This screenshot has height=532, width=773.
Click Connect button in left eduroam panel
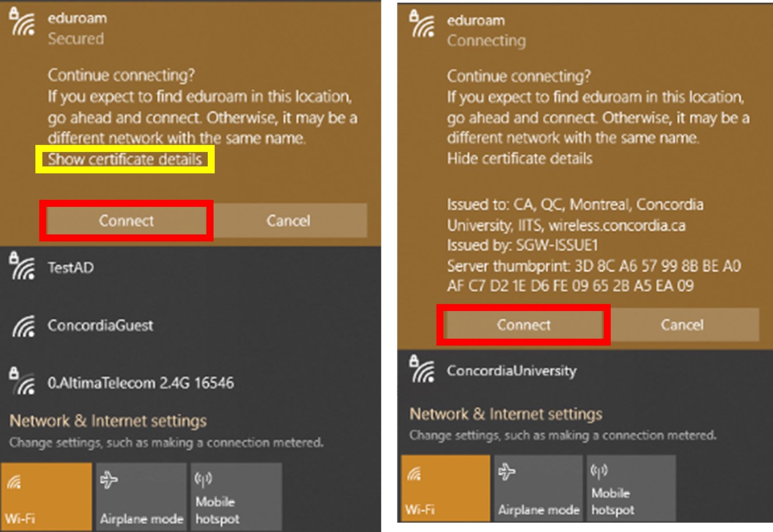click(126, 221)
